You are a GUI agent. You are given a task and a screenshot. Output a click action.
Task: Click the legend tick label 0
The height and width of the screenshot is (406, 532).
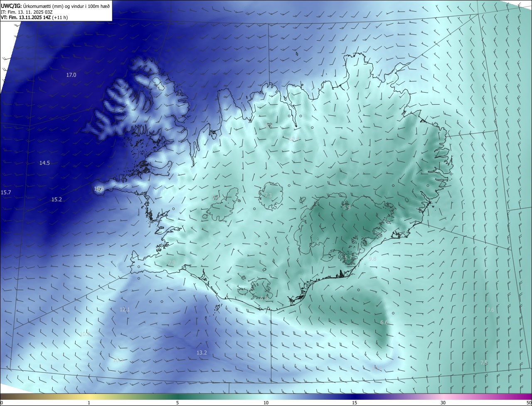2,403
